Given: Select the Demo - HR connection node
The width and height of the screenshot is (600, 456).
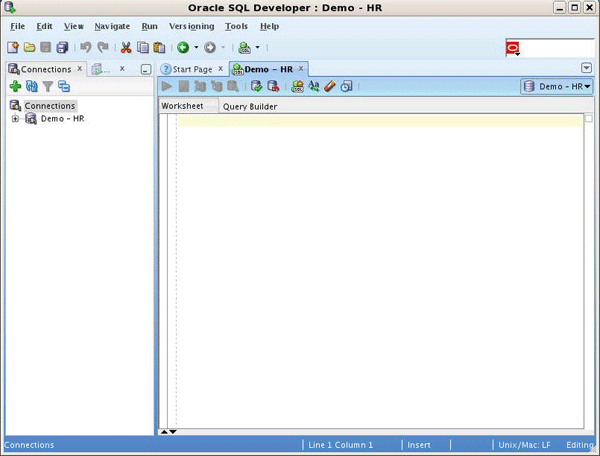Looking at the screenshot, I should tap(62, 119).
